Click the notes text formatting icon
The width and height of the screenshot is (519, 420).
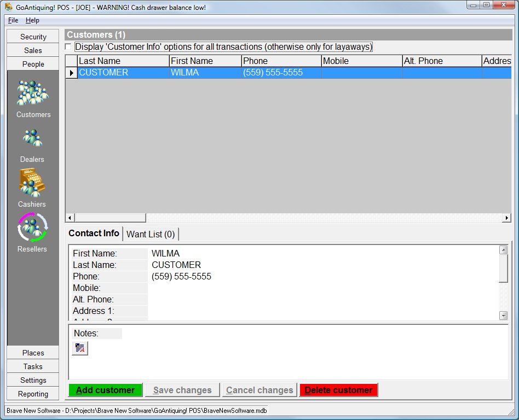coord(80,348)
